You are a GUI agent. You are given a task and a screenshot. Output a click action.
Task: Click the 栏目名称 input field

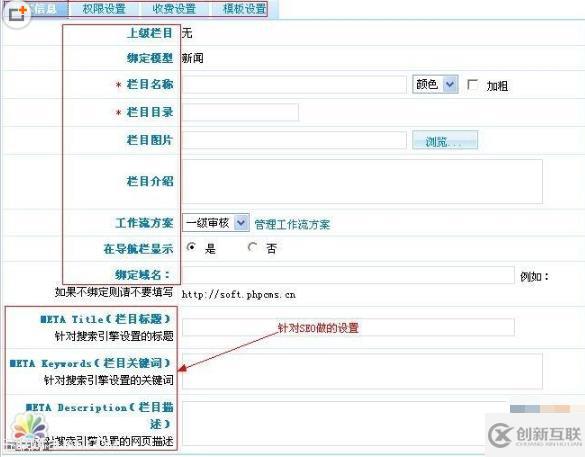point(294,85)
